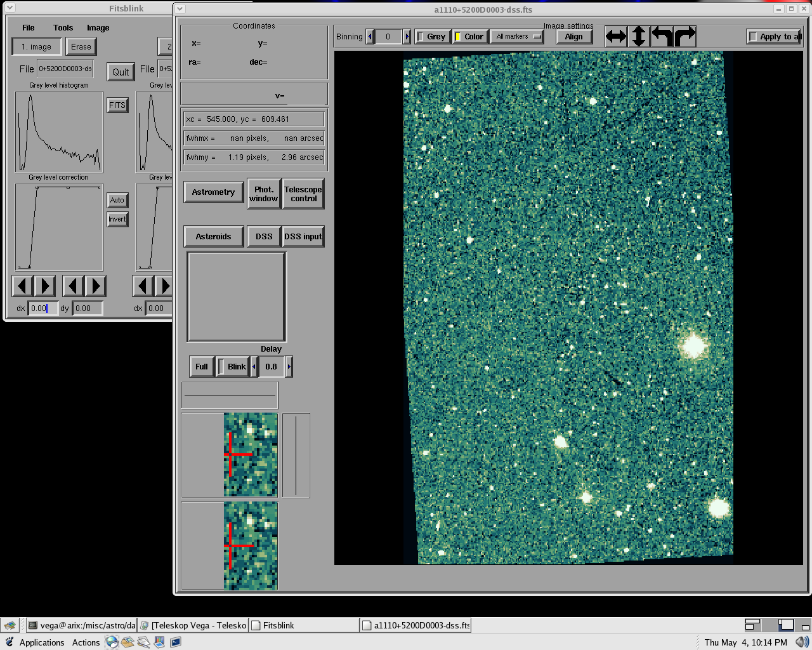812x650 pixels.
Task: Click image 1 File name input field
Action: pyautogui.click(x=65, y=69)
